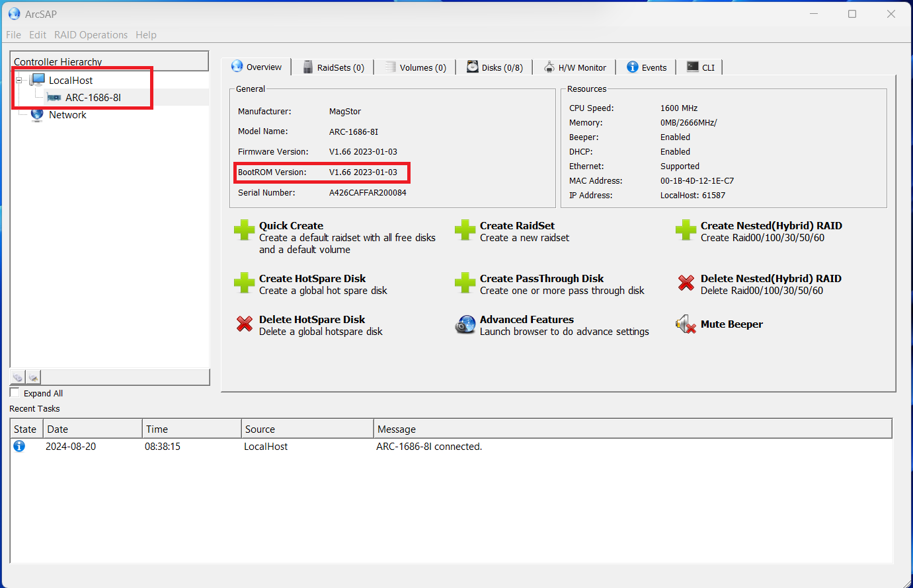Toggle the Expand All checkbox

(15, 392)
